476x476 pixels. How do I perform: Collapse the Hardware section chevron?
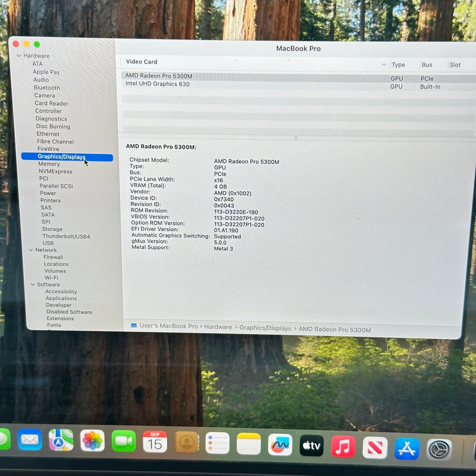point(19,56)
